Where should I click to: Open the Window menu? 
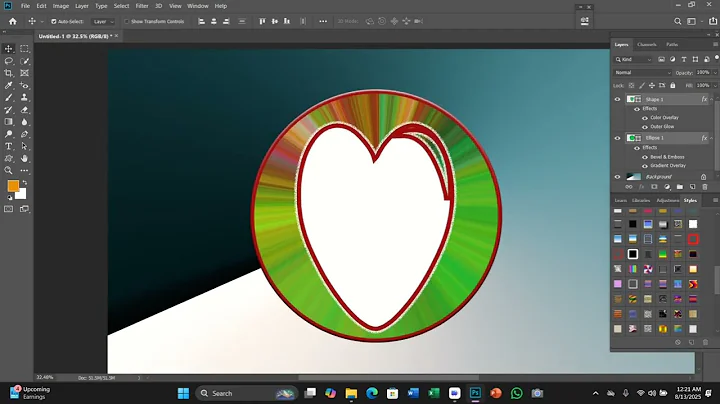[x=198, y=6]
